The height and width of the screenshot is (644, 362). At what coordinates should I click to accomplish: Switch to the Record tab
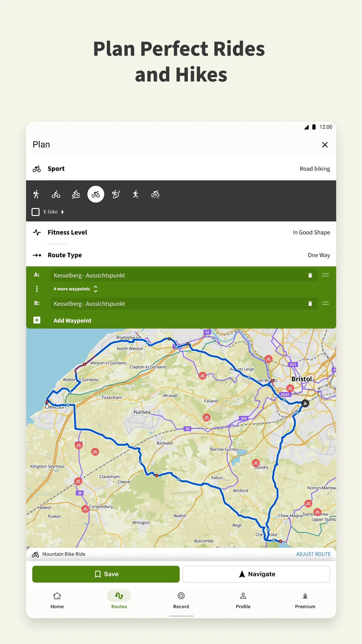(181, 600)
